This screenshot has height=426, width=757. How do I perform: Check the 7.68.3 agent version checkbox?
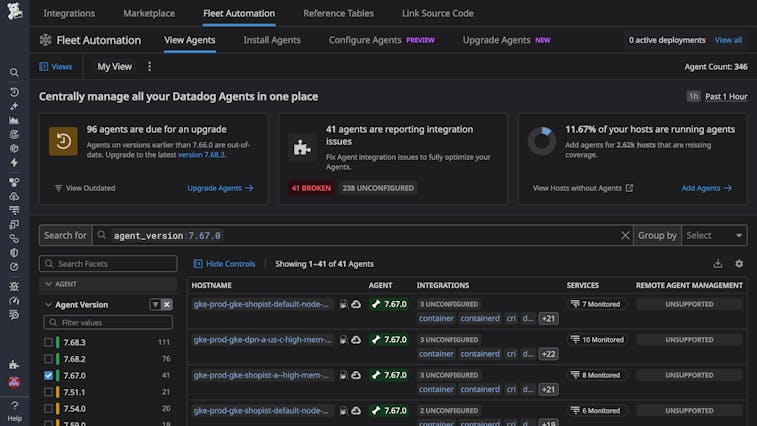[x=48, y=342]
